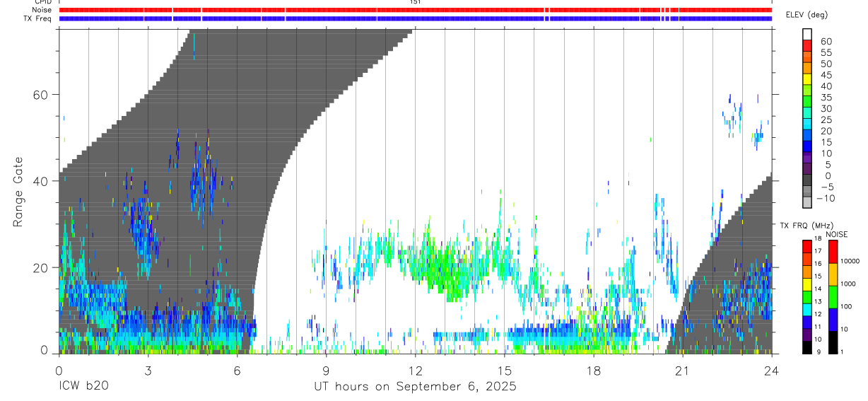This screenshot has width=868, height=401.
Task: Click the 'Range Gate' y-axis title
Action: coord(19,192)
